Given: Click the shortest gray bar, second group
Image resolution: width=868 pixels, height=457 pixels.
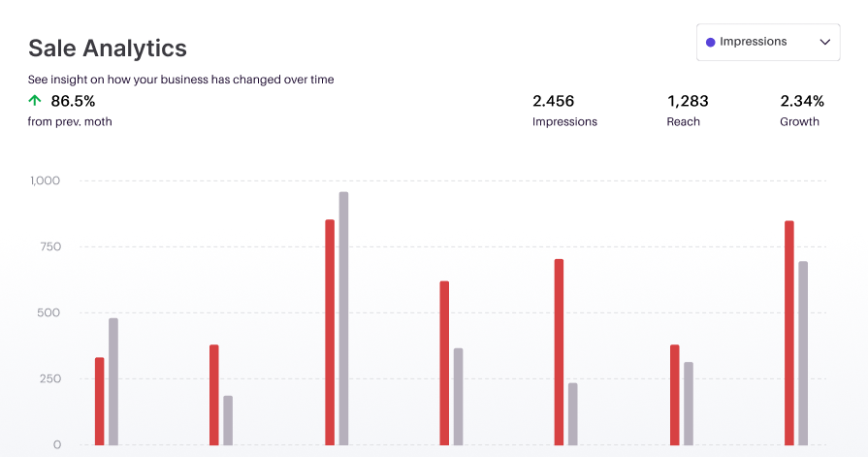Looking at the screenshot, I should (x=228, y=420).
